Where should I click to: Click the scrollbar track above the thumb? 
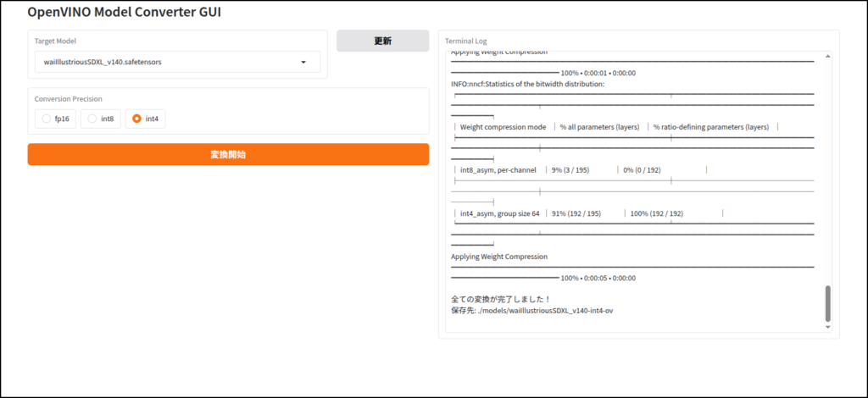coord(828,169)
